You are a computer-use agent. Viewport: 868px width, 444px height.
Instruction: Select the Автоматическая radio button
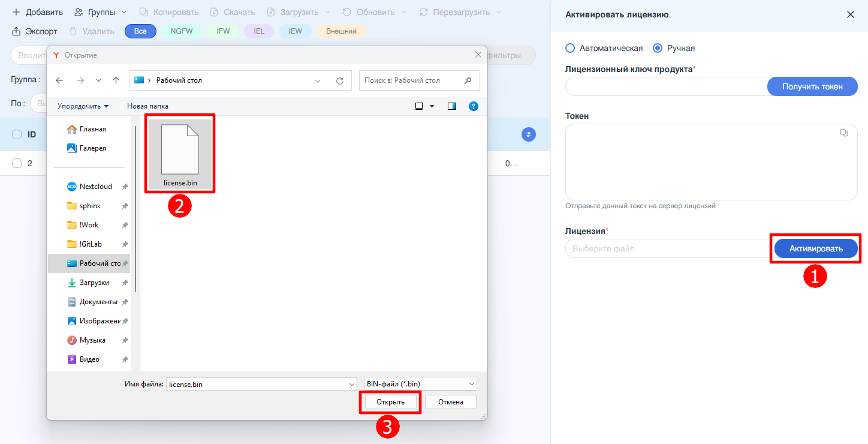[570, 48]
